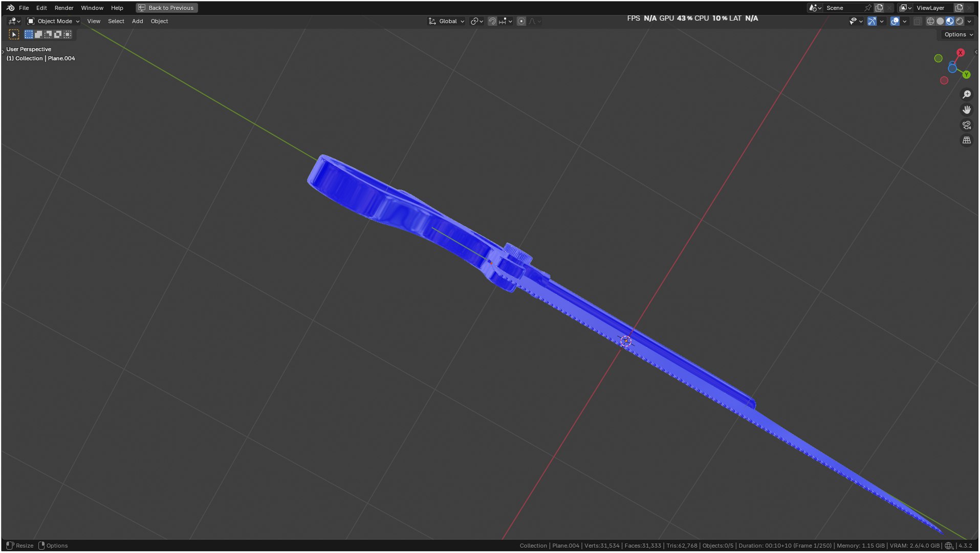Click the ViewLayer name field

click(x=933, y=8)
